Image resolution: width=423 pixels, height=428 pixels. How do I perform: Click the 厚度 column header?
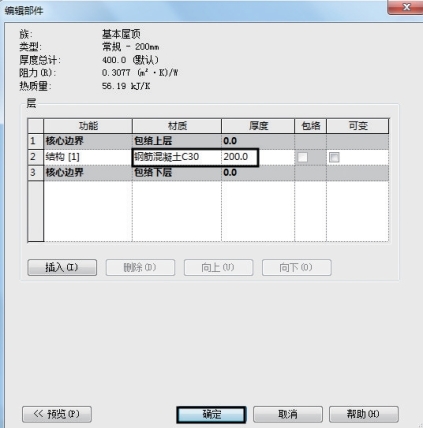tap(258, 126)
